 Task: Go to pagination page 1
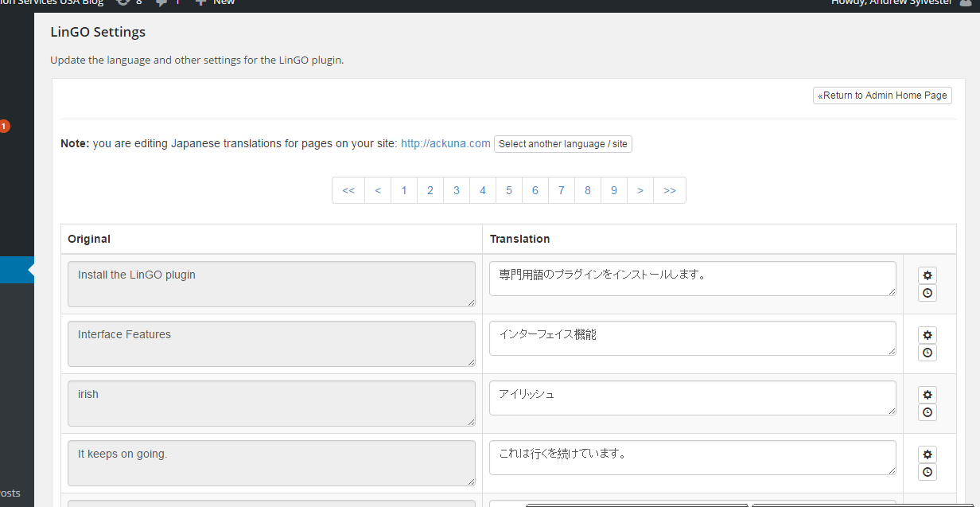404,190
